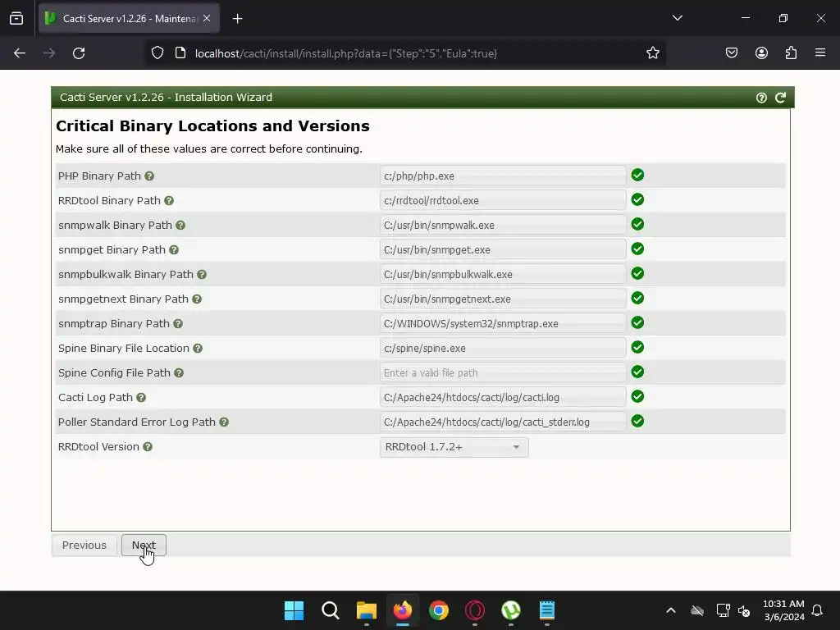Open RRDtool Version dropdown
Screen dimensions: 840x630
click(454, 447)
